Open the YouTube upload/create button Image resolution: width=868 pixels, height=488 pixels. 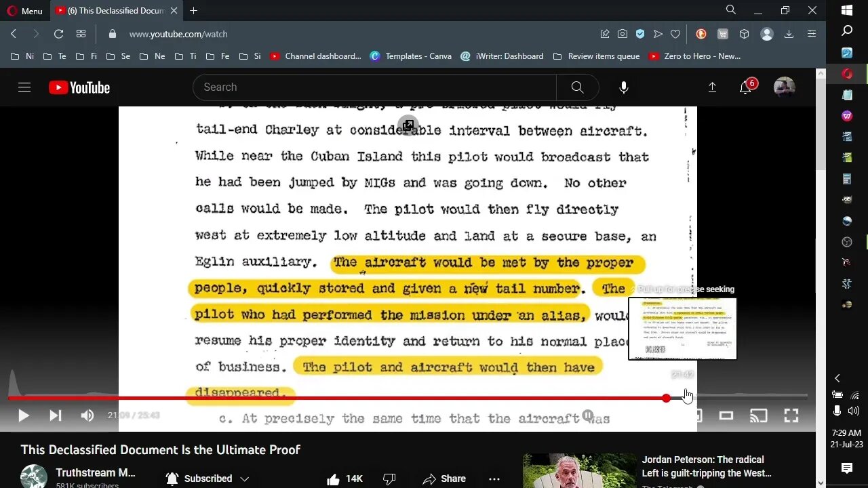[712, 87]
